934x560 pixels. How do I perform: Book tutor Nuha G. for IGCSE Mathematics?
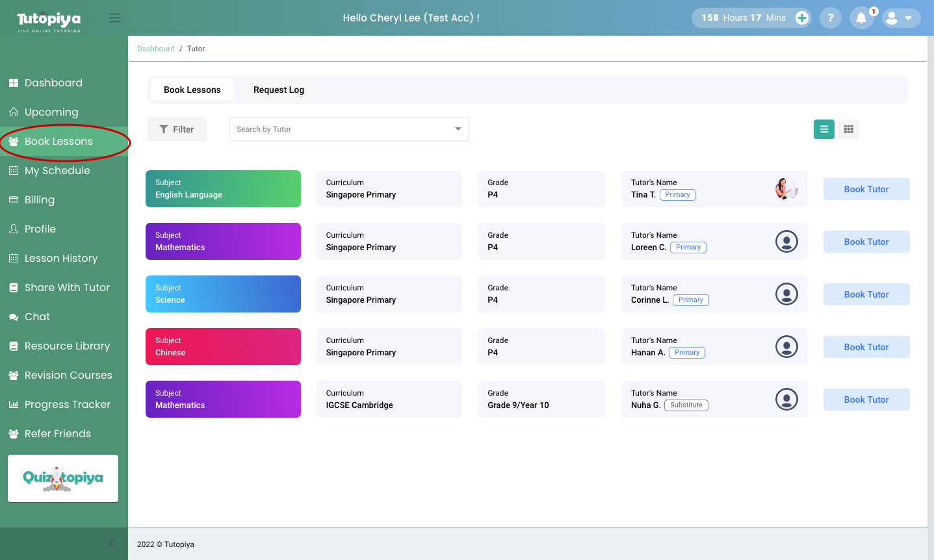click(x=866, y=400)
